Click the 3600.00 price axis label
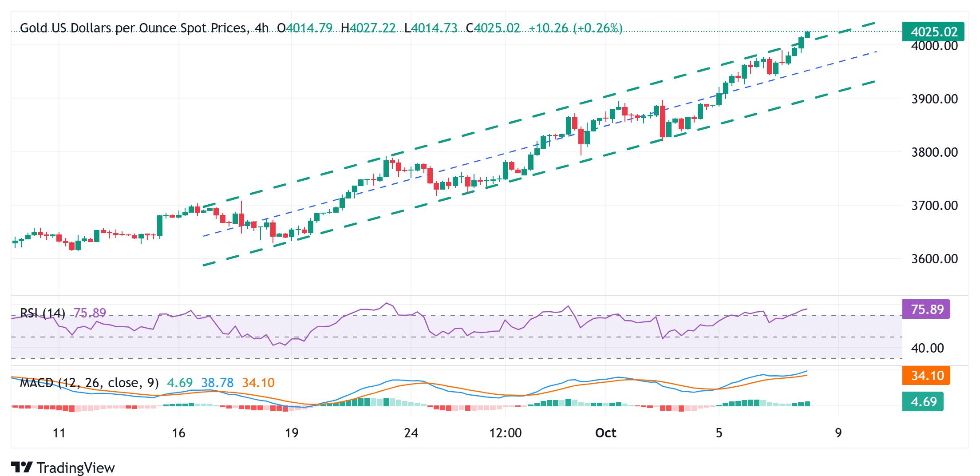This screenshot has height=476, width=980. click(934, 258)
